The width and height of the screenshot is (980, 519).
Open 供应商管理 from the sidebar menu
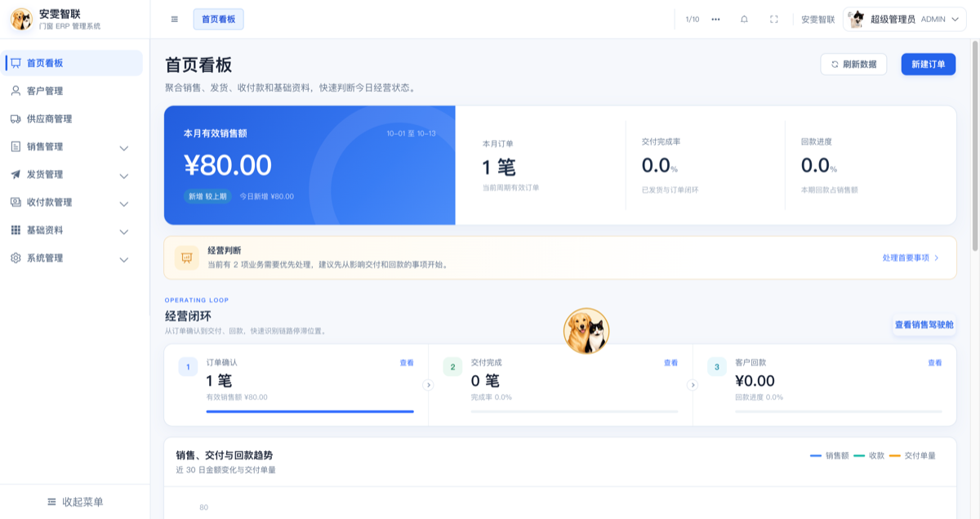[x=73, y=119]
